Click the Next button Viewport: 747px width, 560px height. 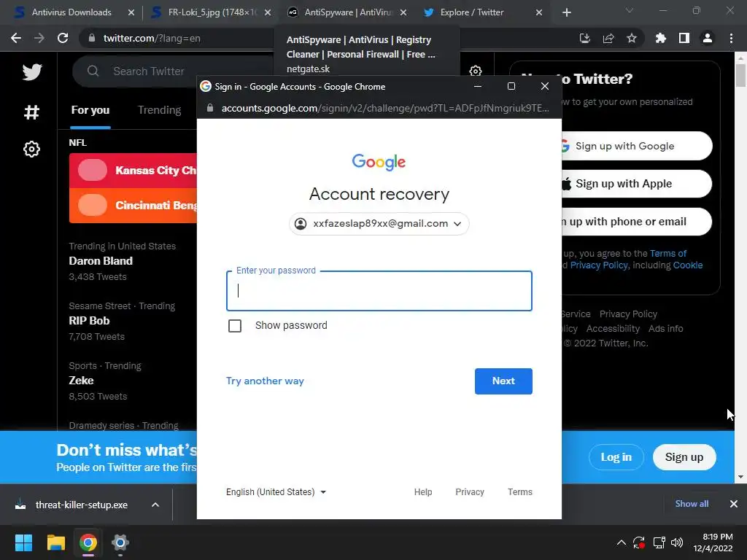(x=503, y=381)
